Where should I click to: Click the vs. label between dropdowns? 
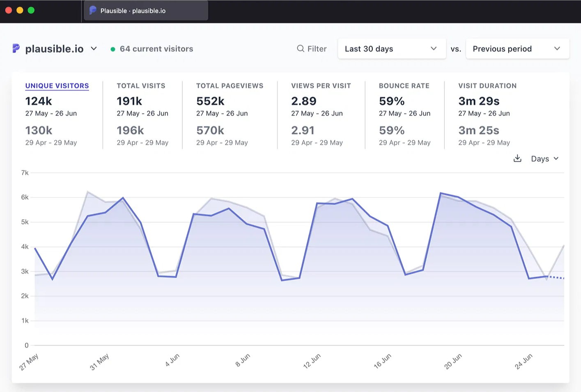(456, 49)
